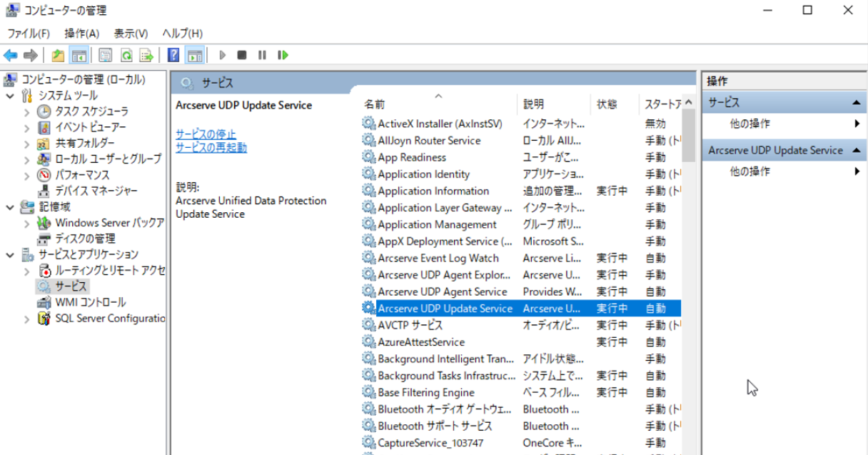Click gear icon of AllJoyn Router Service
The height and width of the screenshot is (455, 868).
(368, 141)
